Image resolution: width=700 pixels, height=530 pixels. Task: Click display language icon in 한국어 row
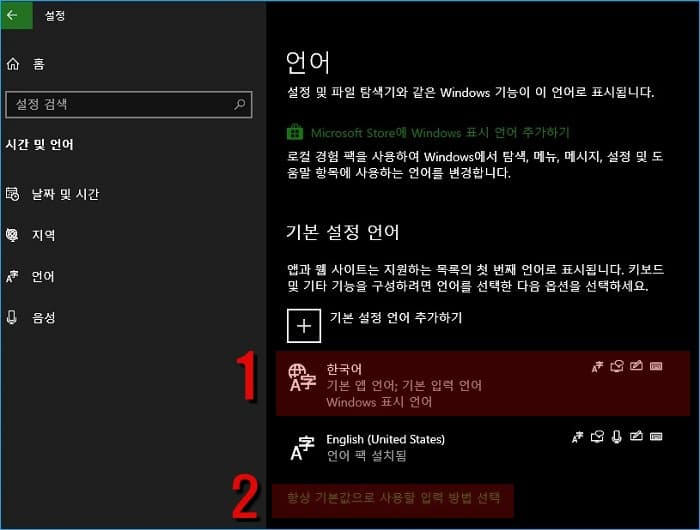tap(597, 367)
